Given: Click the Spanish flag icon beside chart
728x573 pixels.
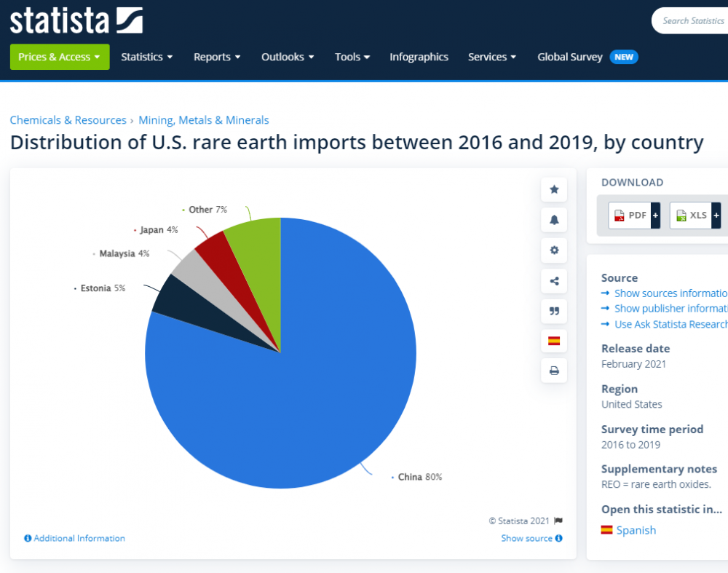Looking at the screenshot, I should 554,341.
